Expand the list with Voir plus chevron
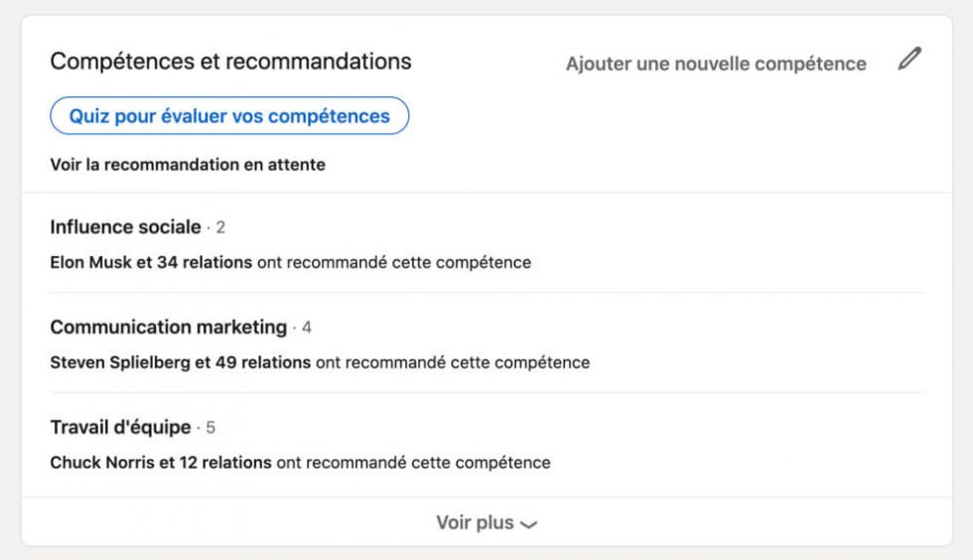Viewport: 973px width, 560px height. [486, 522]
